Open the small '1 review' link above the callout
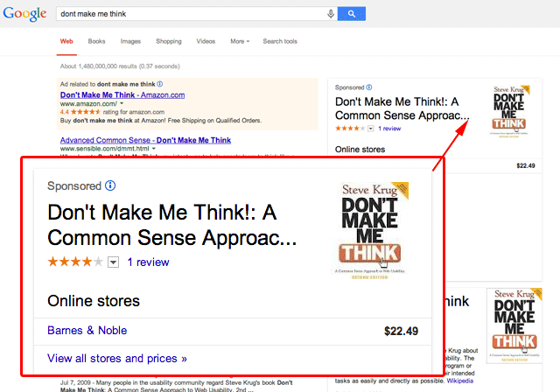The height and width of the screenshot is (392, 560). (389, 129)
